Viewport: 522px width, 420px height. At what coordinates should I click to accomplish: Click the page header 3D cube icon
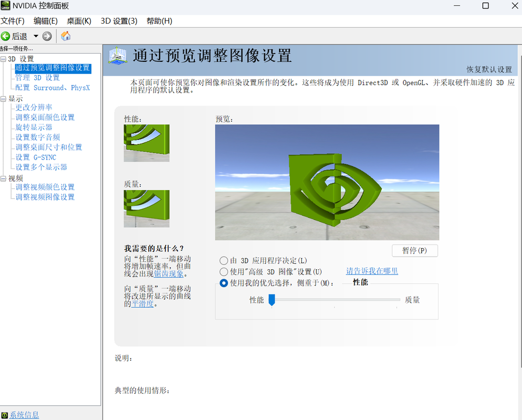click(x=118, y=56)
